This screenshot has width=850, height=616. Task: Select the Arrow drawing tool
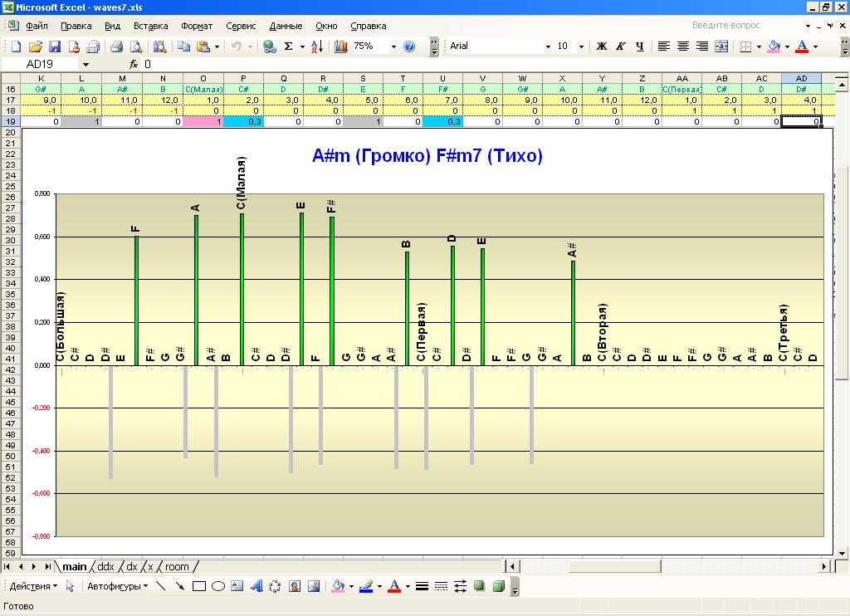(x=179, y=586)
